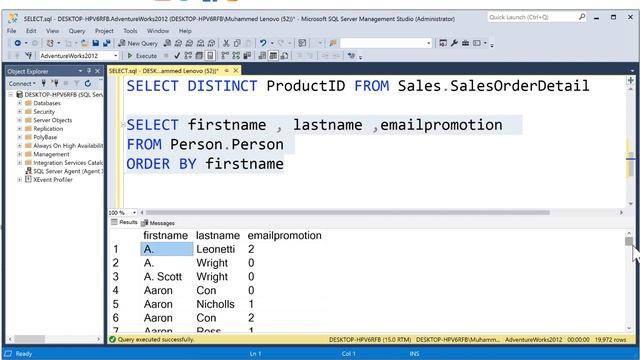Screen dimensions: 640x360
Task: Click the Open File folder icon
Action: point(84,43)
